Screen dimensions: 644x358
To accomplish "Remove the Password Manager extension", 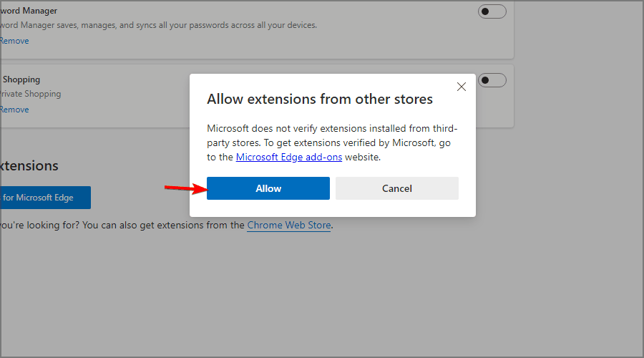I will [14, 41].
